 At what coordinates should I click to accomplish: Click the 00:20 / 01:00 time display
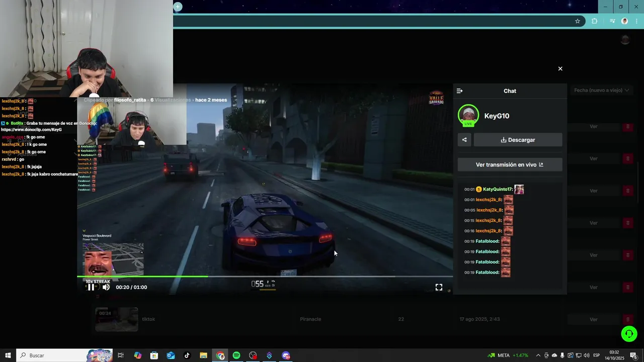click(131, 287)
